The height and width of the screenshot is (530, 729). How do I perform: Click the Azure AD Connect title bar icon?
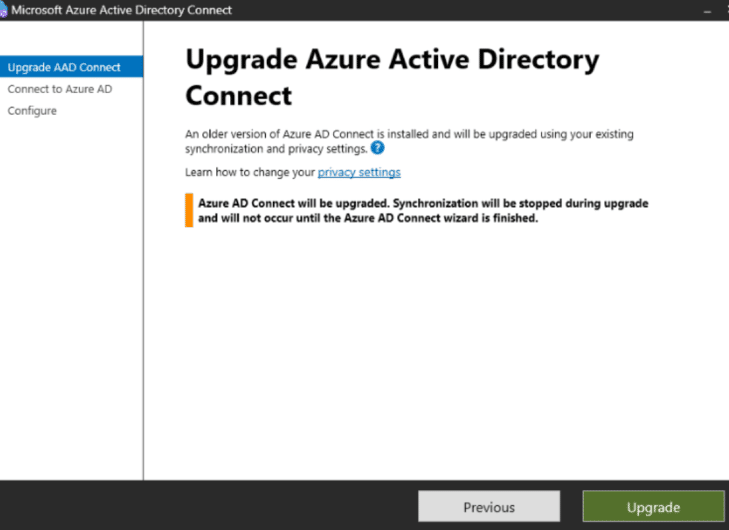3,10
